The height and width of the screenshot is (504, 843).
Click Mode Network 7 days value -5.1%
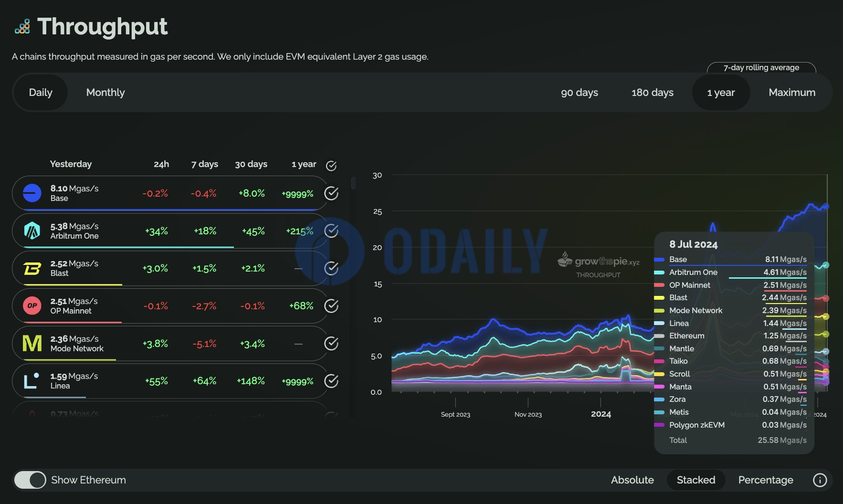pyautogui.click(x=204, y=344)
